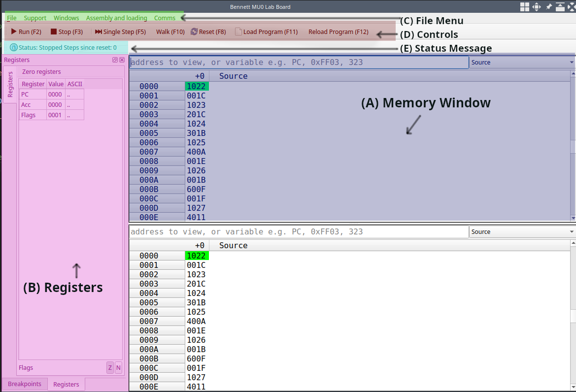
Task: Click Reload Program (F12)
Action: point(338,32)
